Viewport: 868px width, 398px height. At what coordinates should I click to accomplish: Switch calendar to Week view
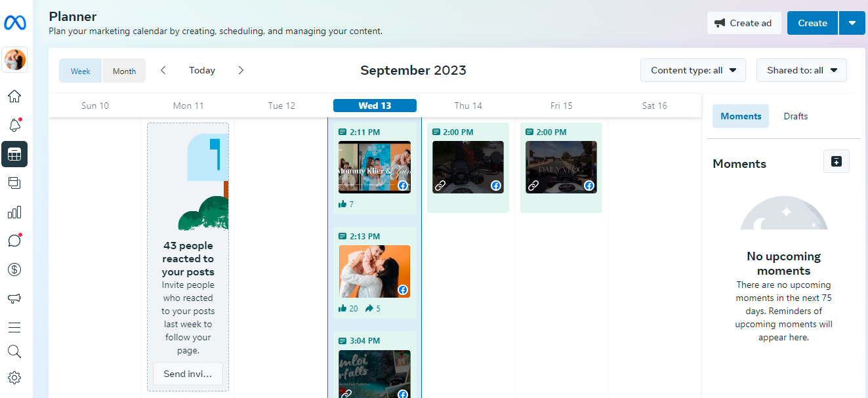point(81,71)
